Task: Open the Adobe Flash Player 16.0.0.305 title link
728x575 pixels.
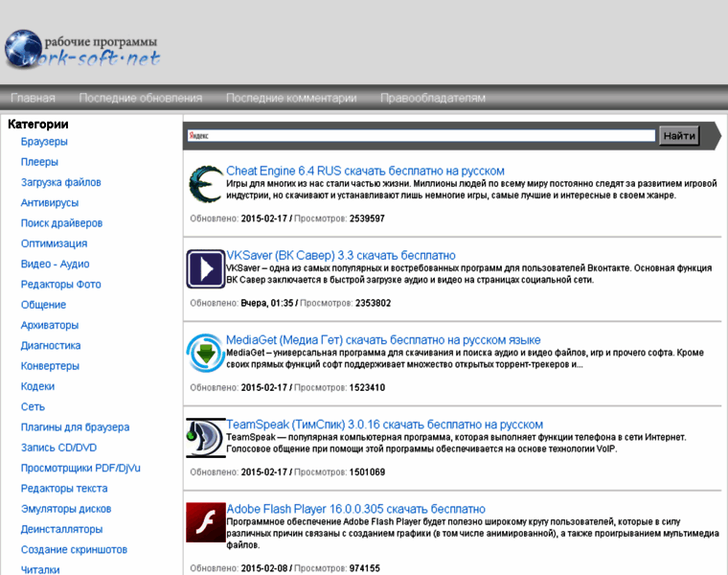Action: 356,509
